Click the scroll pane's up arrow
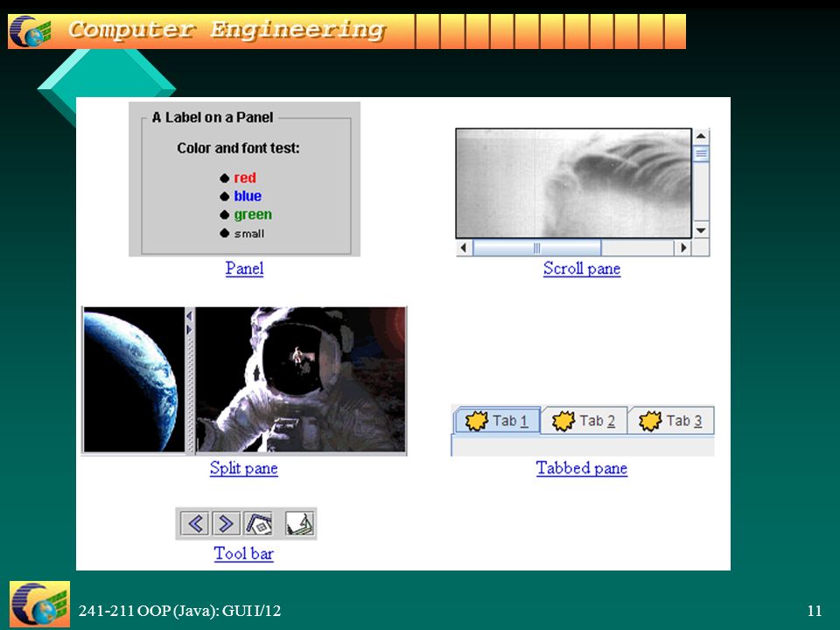Viewport: 840px width, 630px height. (701, 136)
